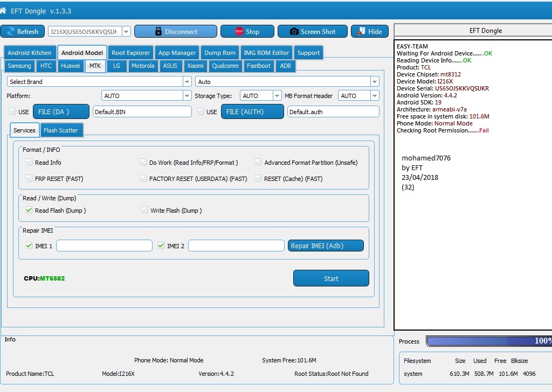Image resolution: width=552 pixels, height=392 pixels.
Task: Click the Hide button icon
Action: click(361, 31)
